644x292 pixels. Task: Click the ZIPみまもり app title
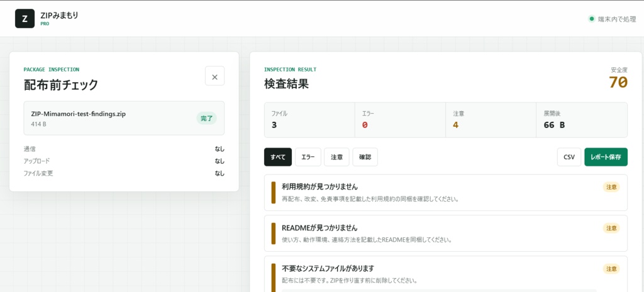(59, 15)
